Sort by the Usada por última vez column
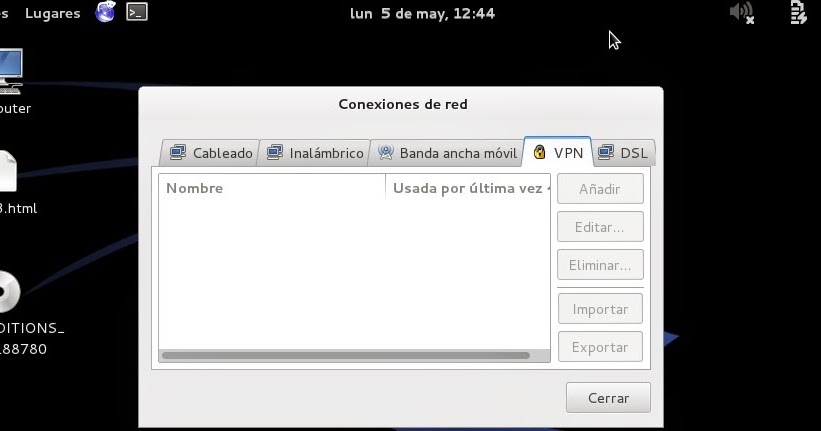821x431 pixels. tap(468, 188)
